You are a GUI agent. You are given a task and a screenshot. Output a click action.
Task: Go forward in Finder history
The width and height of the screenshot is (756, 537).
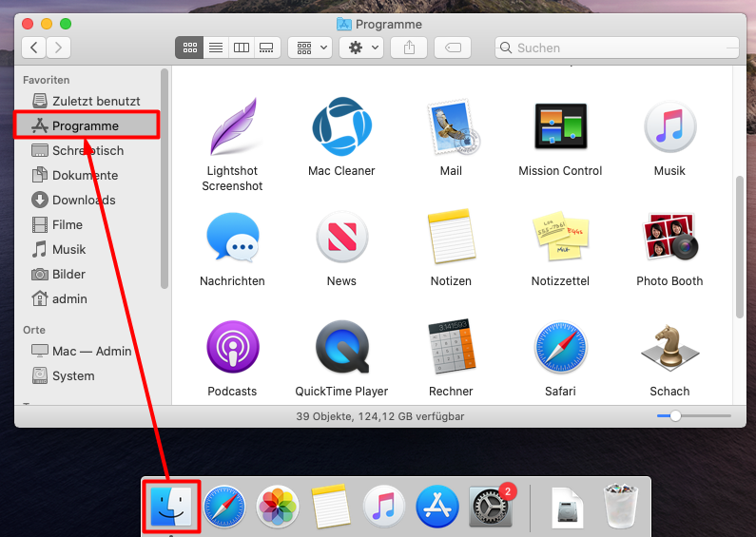(58, 48)
